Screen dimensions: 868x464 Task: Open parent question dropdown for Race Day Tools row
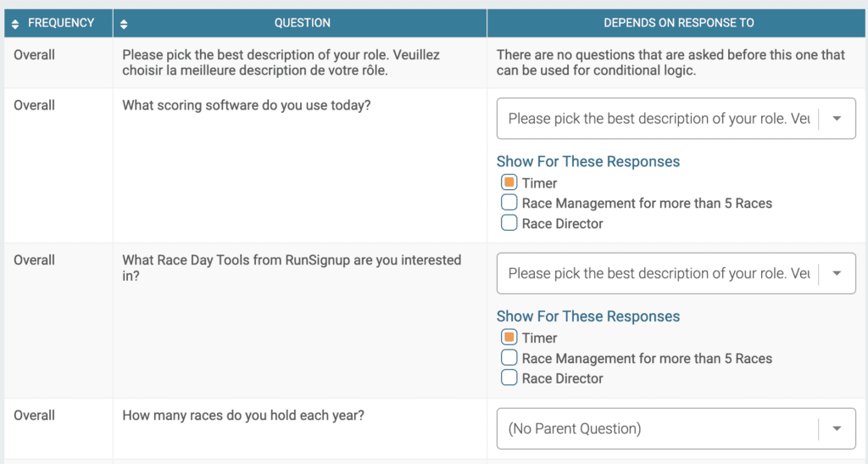(x=676, y=273)
